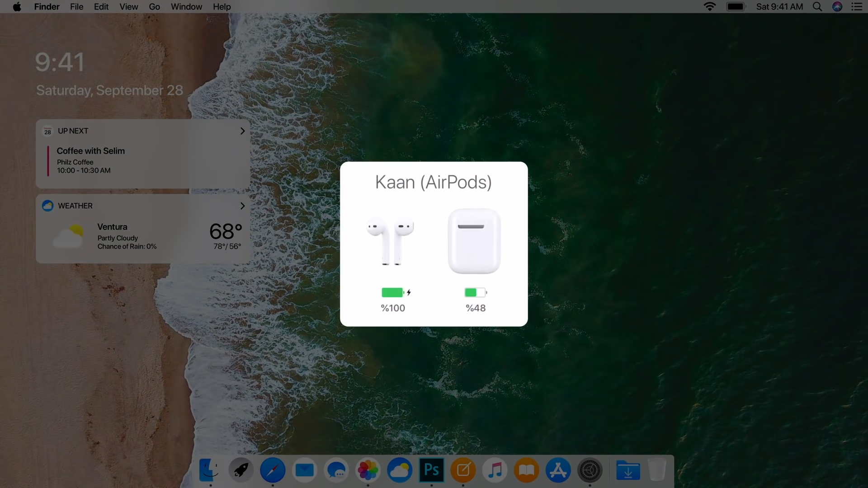Open the Window menu
This screenshot has height=488, width=868.
pyautogui.click(x=186, y=6)
